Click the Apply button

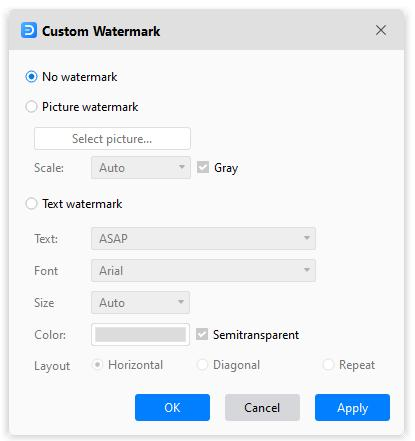pyautogui.click(x=352, y=407)
